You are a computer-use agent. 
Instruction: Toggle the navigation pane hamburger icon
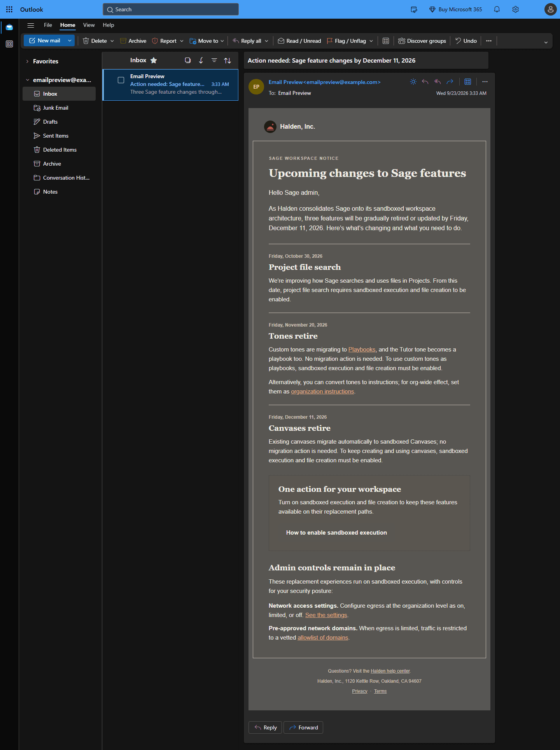[31, 25]
